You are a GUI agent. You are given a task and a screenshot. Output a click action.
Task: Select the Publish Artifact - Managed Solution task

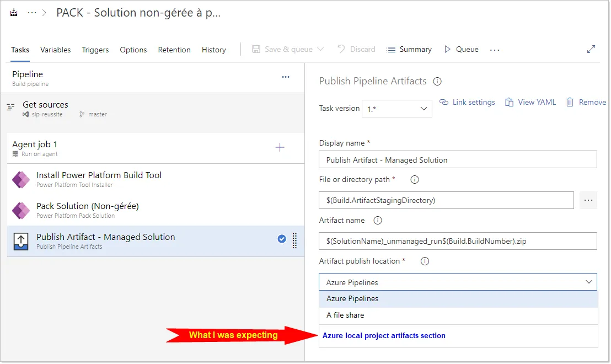pos(156,241)
